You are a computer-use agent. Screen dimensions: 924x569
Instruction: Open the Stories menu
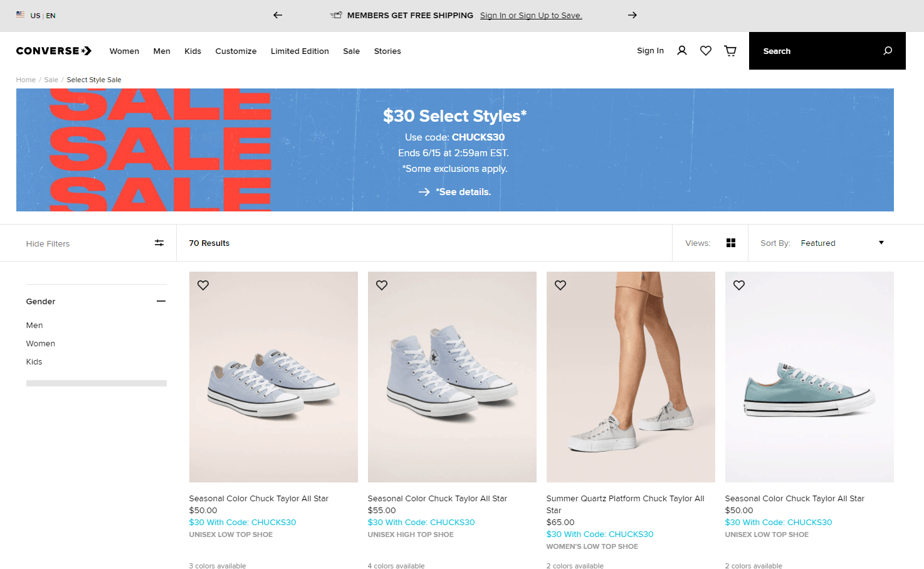pos(387,51)
